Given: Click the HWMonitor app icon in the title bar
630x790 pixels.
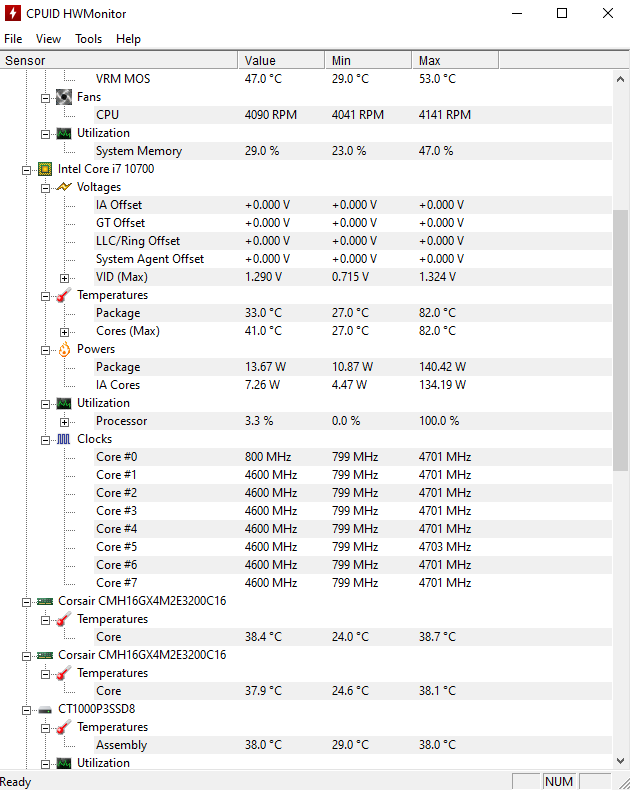Looking at the screenshot, I should click(14, 13).
